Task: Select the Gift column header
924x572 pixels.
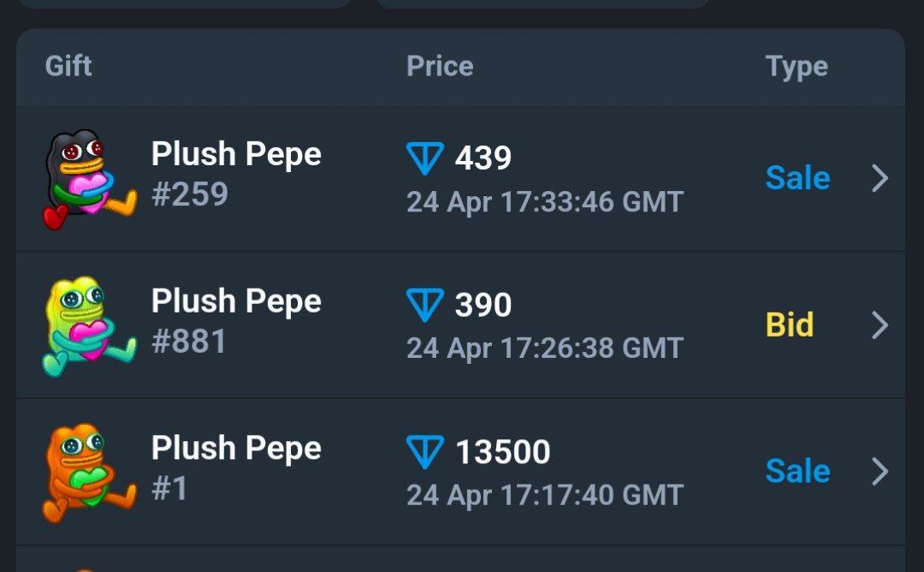Action: 68,66
